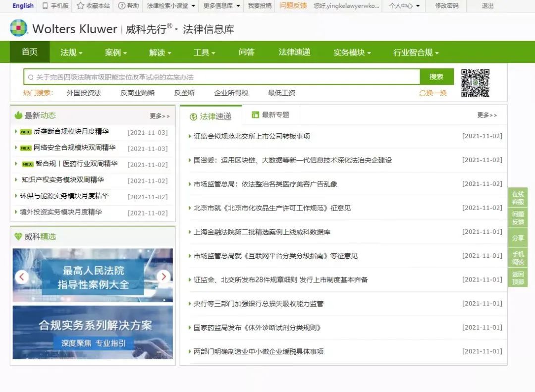Open 知识产权实务模块双周精华 item
The width and height of the screenshot is (535, 392).
pyautogui.click(x=63, y=179)
